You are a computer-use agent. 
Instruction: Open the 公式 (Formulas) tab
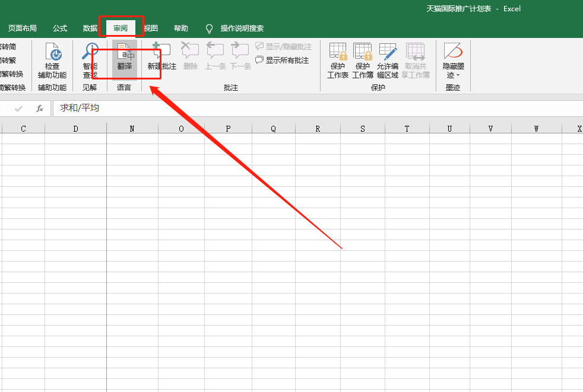tap(60, 28)
